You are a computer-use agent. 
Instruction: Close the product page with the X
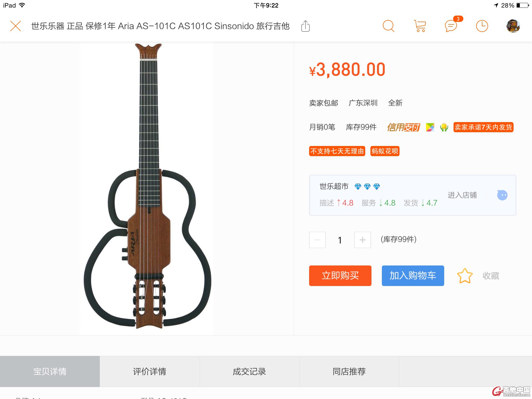[16, 26]
